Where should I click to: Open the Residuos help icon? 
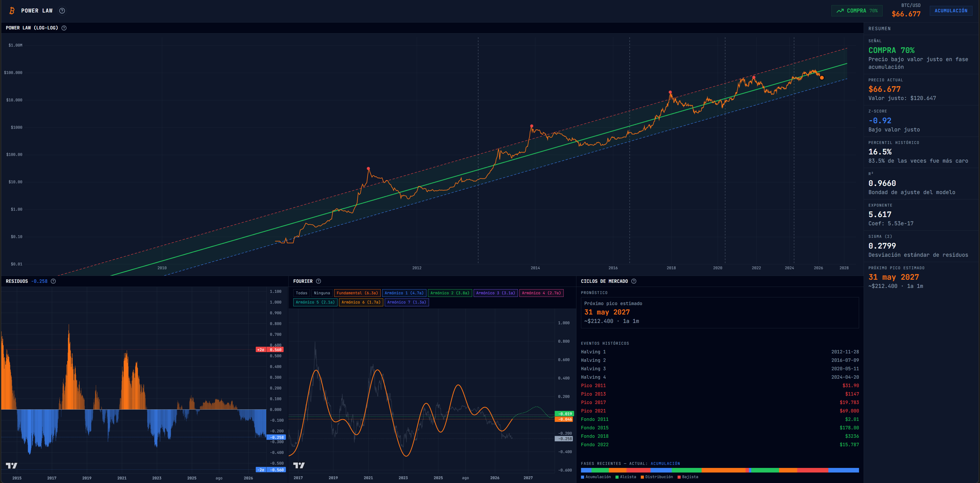53,281
